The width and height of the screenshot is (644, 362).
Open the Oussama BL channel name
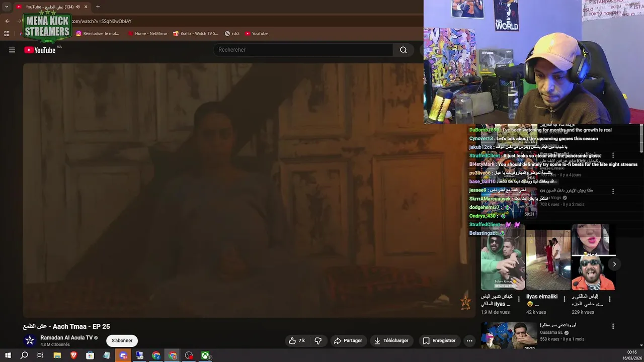coord(551,332)
